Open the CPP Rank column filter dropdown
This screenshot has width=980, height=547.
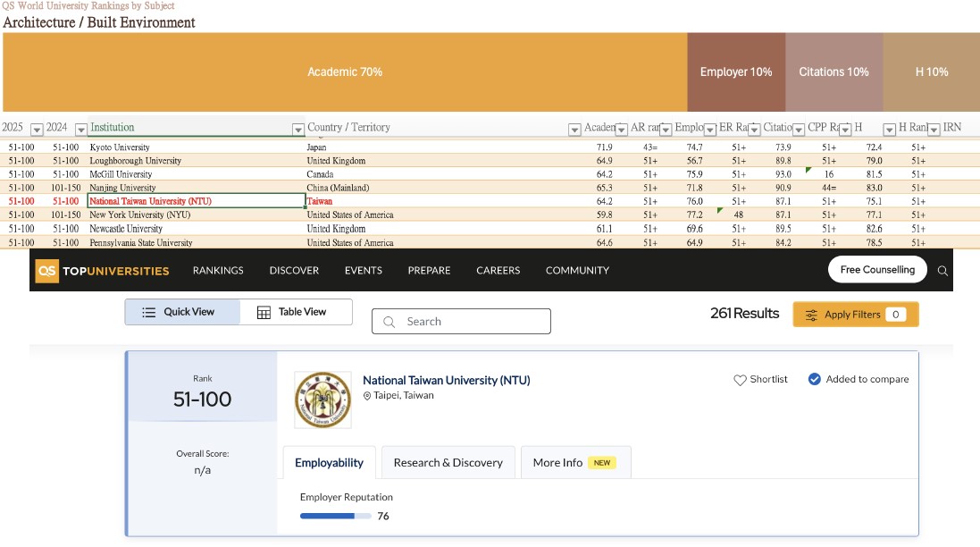point(845,130)
